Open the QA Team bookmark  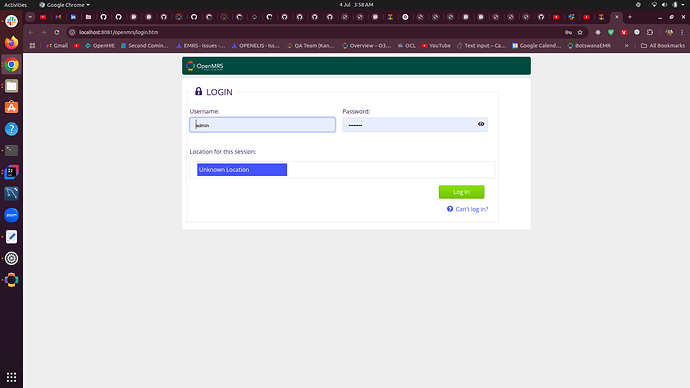coord(311,45)
